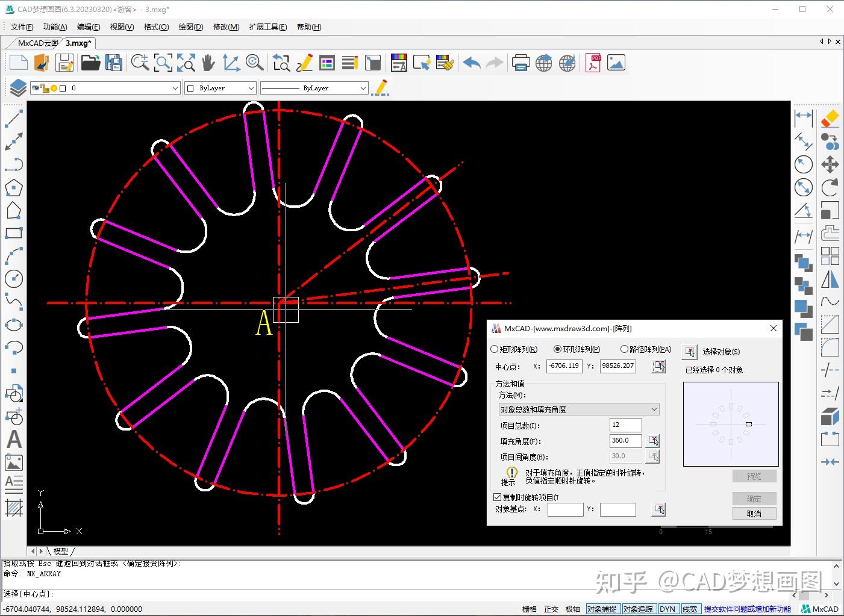Click the Rotate curved-arrow tool
Viewport: 844px width, 616px height.
[x=830, y=187]
